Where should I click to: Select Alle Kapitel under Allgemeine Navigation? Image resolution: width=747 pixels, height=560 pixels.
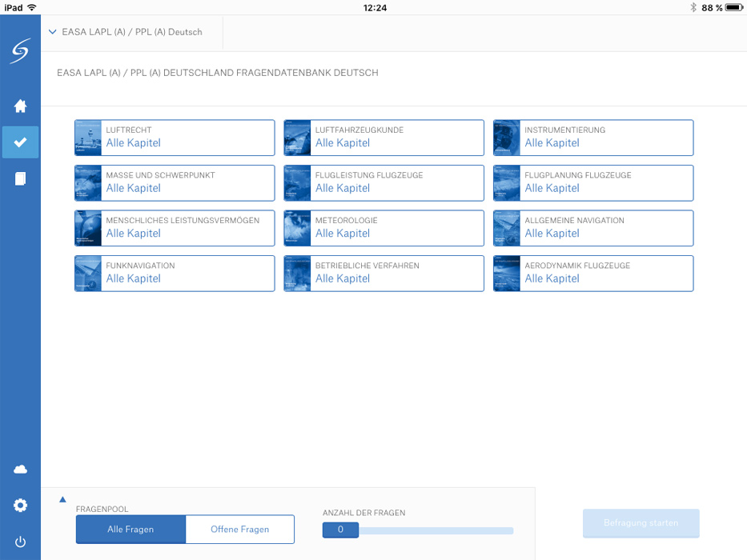point(552,234)
